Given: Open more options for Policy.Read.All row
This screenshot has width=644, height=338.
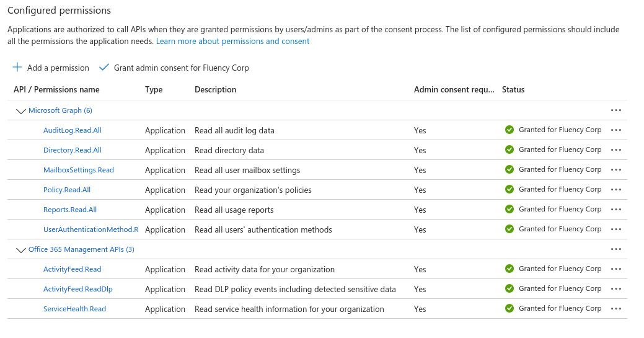Looking at the screenshot, I should 615,190.
